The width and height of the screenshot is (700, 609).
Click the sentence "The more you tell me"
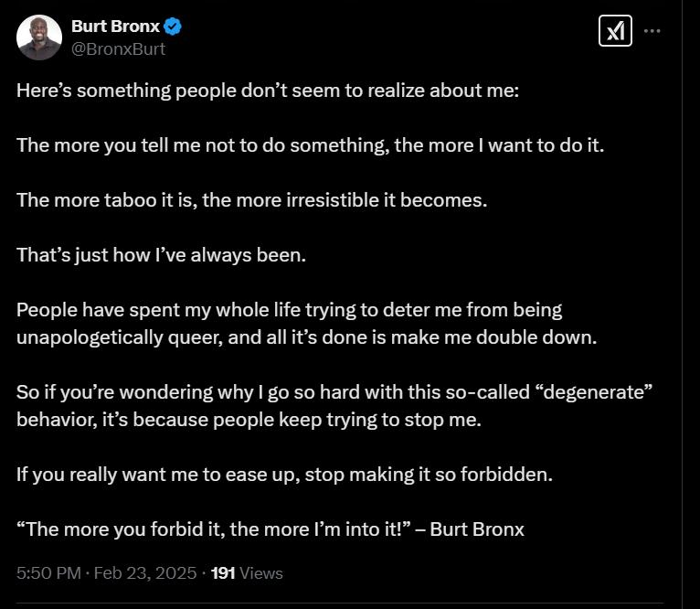click(311, 145)
